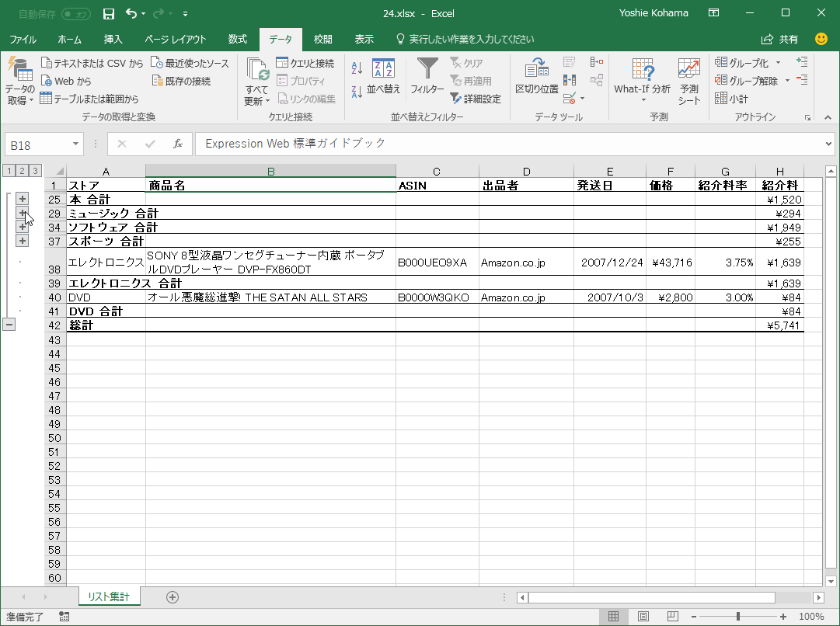Show outline level 1

(9, 171)
